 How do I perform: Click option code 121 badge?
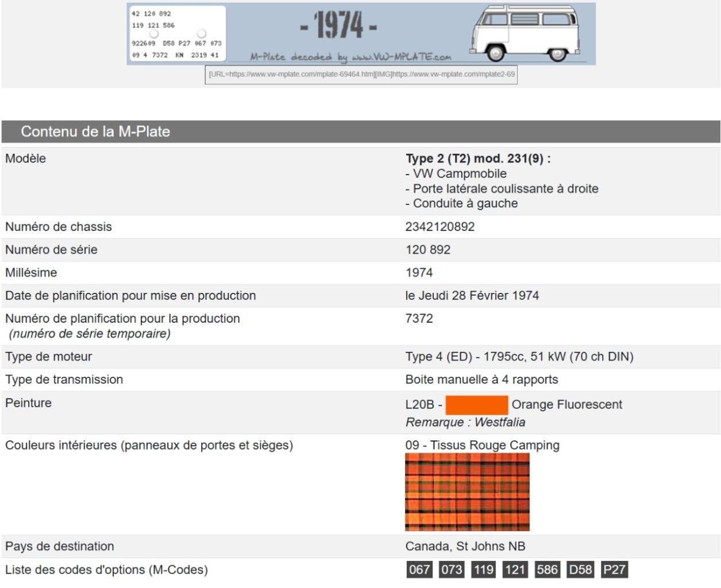pyautogui.click(x=515, y=570)
